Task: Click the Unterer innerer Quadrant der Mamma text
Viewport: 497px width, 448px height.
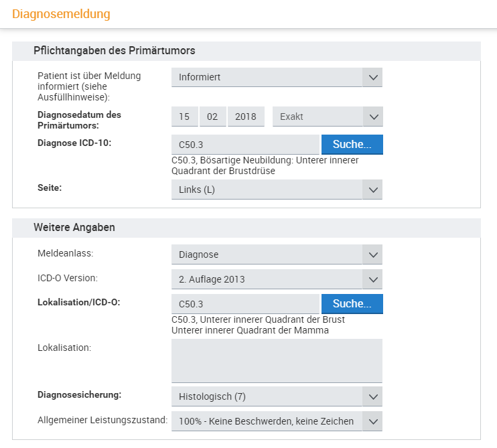Action: [250, 330]
